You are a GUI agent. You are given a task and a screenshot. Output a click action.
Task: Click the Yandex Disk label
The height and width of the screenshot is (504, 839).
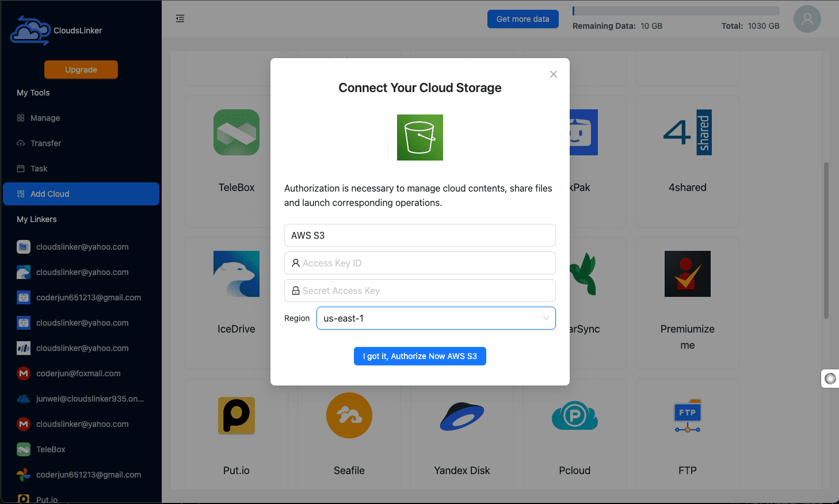tap(462, 470)
